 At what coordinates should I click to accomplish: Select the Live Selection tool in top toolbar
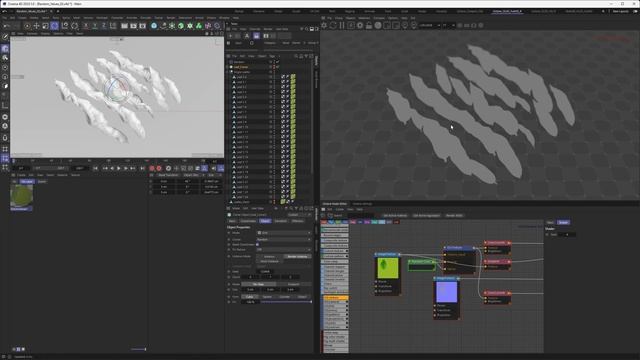(x=27, y=26)
